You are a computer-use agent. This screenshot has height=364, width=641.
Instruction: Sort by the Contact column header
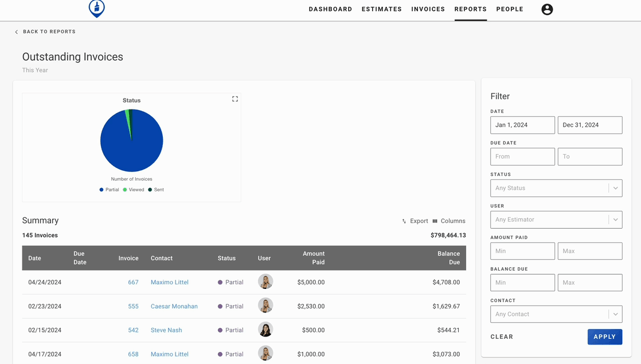click(162, 258)
